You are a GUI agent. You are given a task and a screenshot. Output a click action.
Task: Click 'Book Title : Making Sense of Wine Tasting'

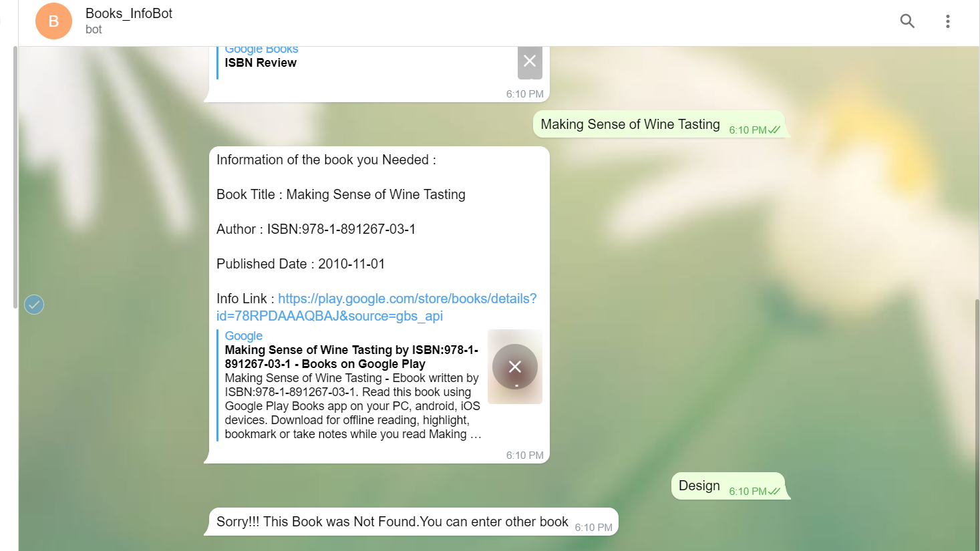341,194
